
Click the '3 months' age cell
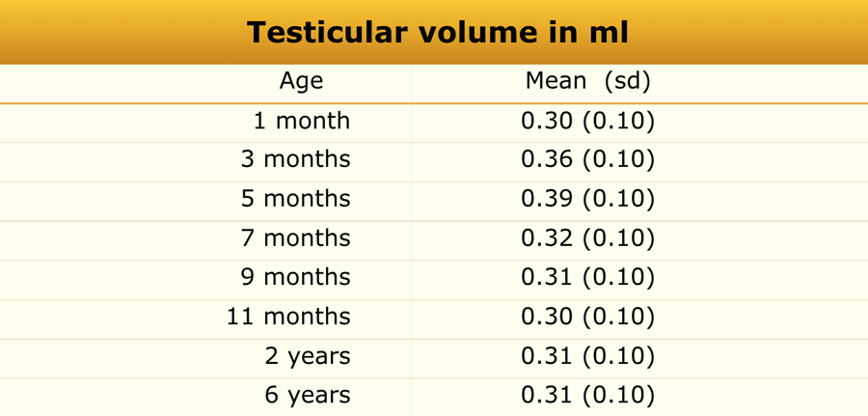295,159
